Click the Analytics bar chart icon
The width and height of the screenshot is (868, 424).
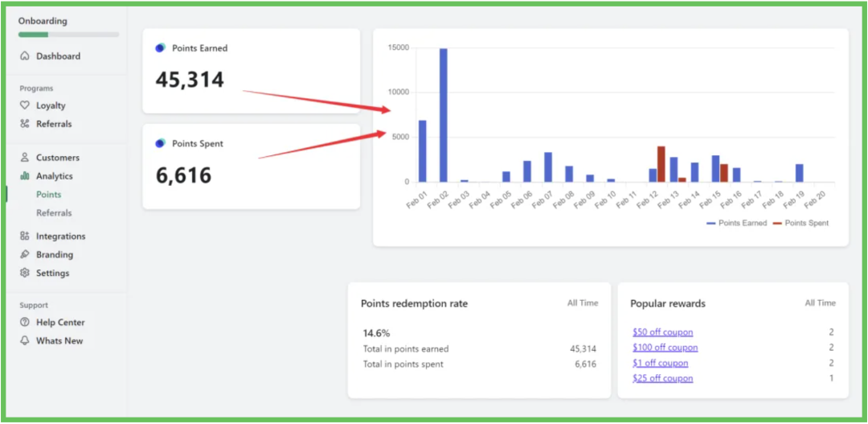click(x=25, y=176)
